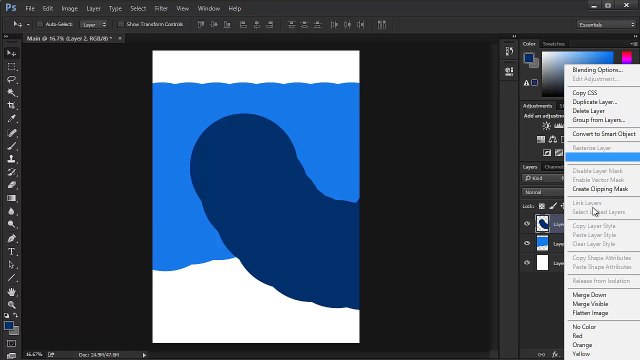Select the Path Selection tool
The height and width of the screenshot is (360, 640).
pos(11,265)
